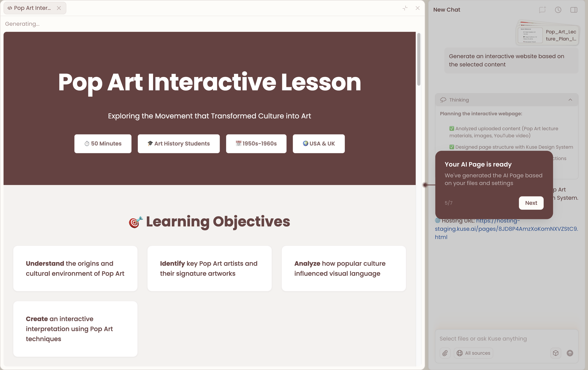Click Next in the tour popup
The height and width of the screenshot is (370, 588).
[531, 203]
